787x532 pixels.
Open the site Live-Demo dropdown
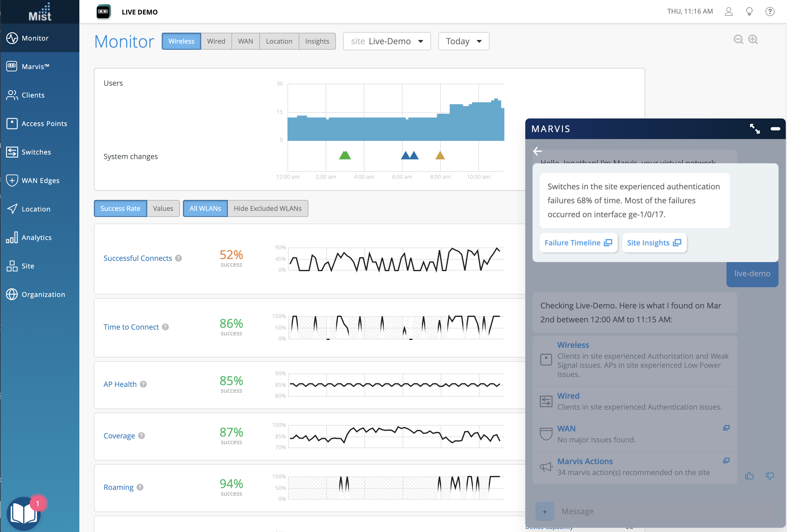[x=387, y=41]
